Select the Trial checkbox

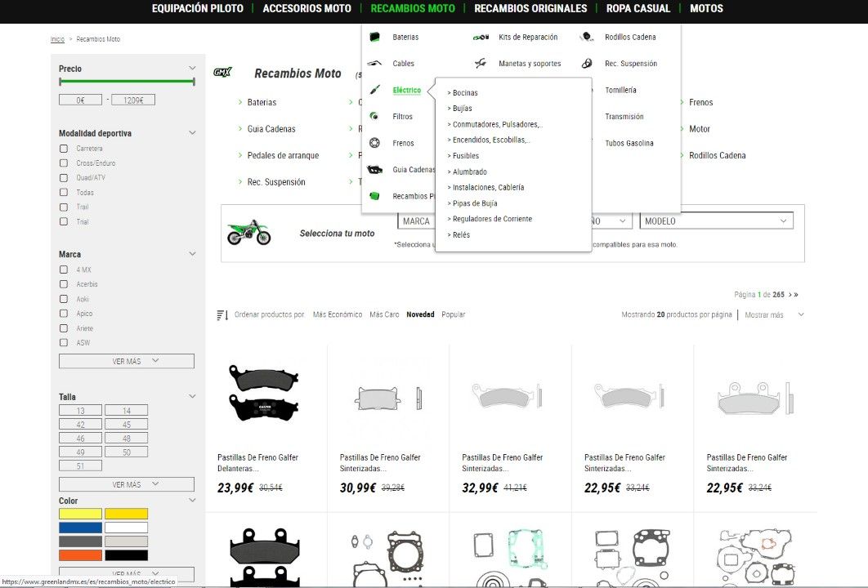(64, 222)
